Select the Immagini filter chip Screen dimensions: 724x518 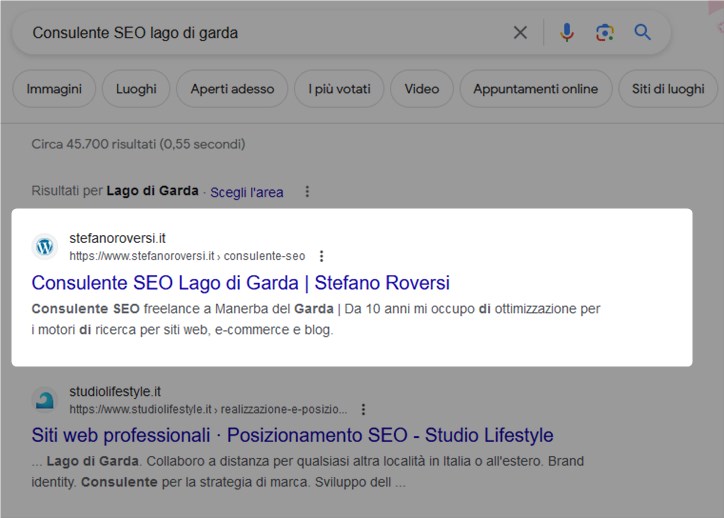[x=54, y=89]
